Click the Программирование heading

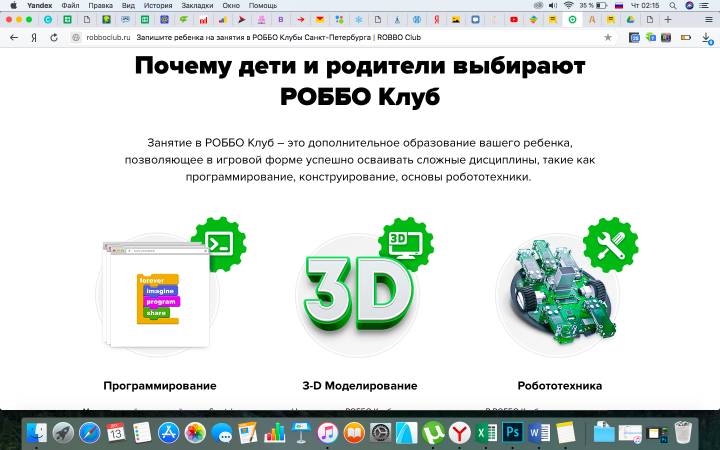click(x=160, y=386)
